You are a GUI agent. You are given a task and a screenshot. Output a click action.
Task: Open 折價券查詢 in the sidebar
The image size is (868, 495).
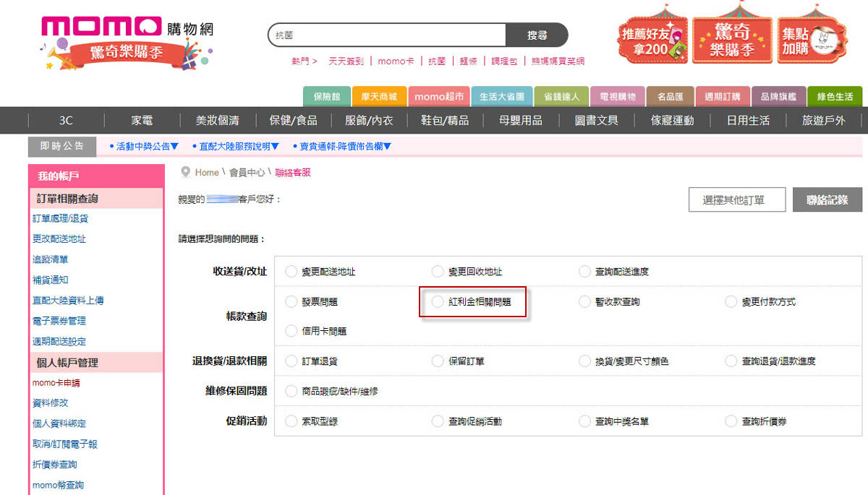pos(55,465)
